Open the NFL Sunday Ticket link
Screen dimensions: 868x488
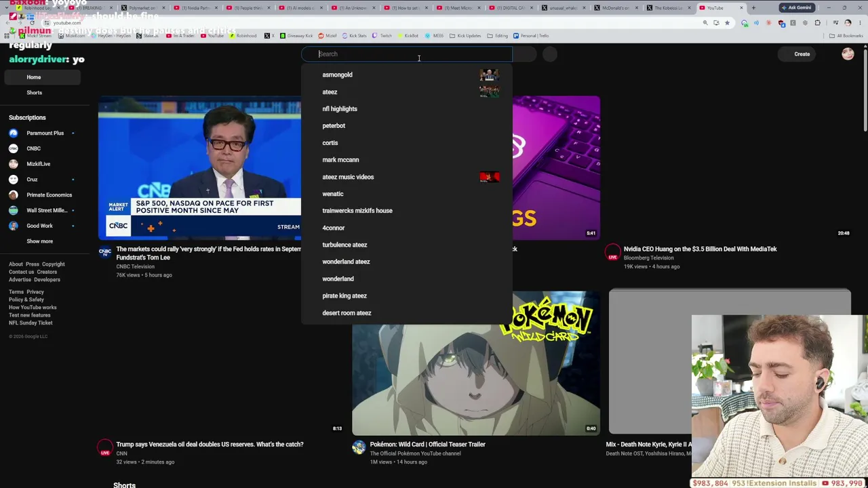tap(31, 323)
